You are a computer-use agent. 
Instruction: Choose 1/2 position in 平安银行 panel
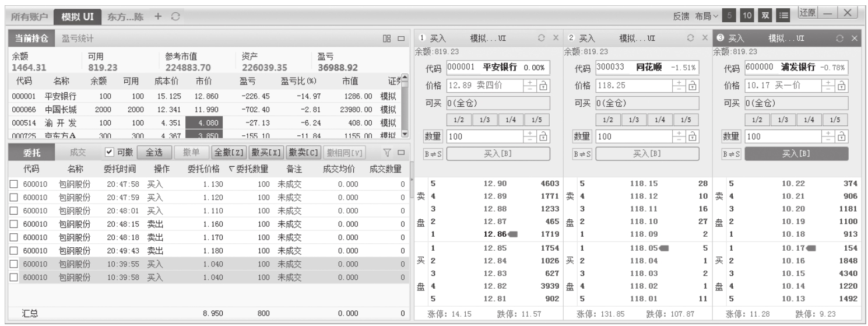458,120
